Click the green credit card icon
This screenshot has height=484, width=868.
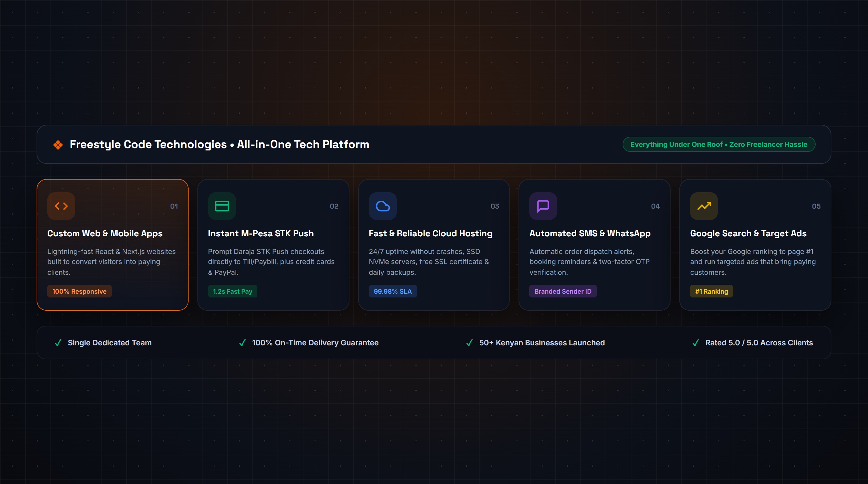[222, 206]
